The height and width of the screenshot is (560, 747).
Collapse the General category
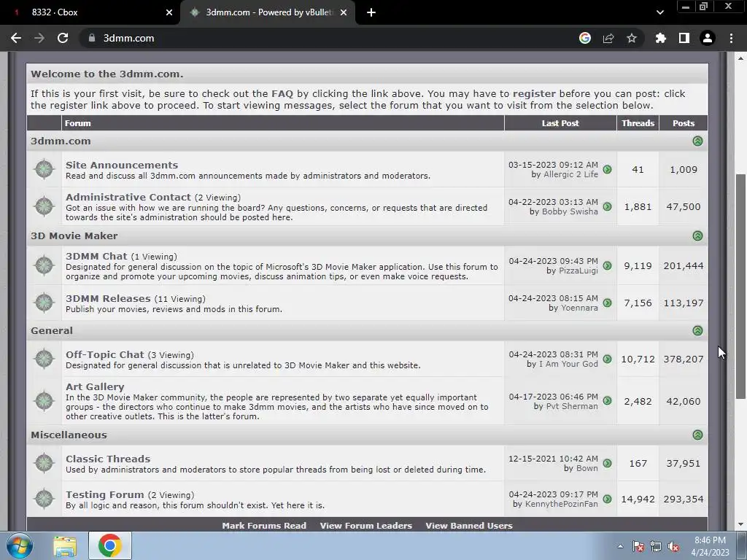coord(697,330)
